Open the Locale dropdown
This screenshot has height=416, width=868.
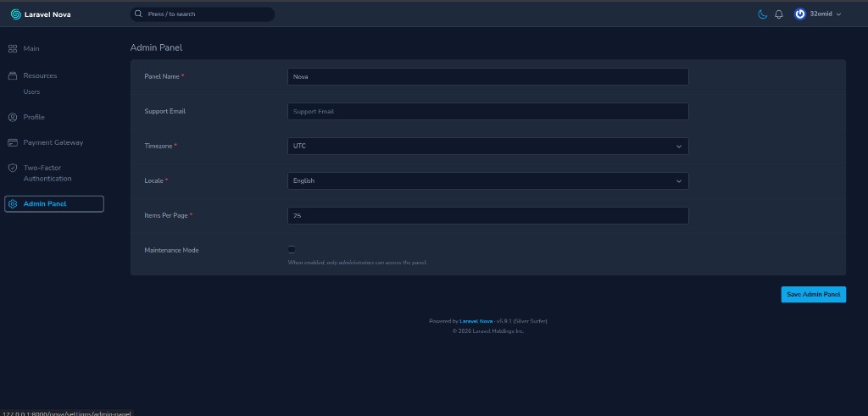tap(487, 181)
